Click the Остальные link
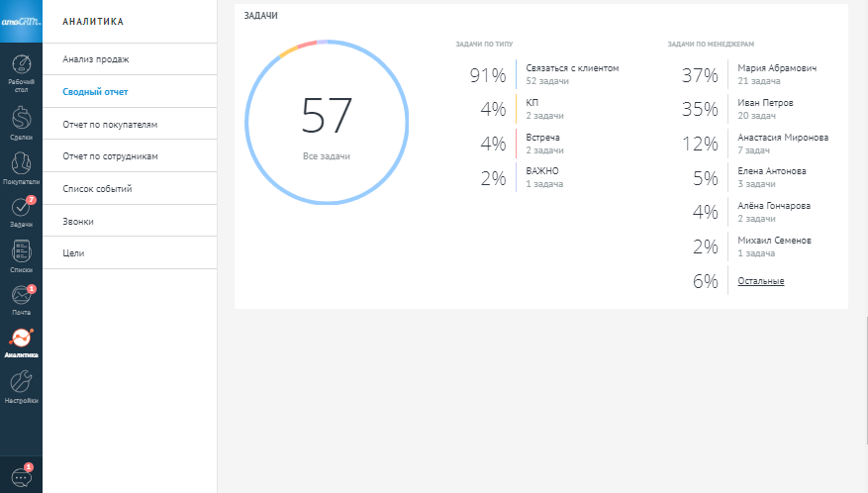Viewport: 868px width, 493px height. (760, 281)
